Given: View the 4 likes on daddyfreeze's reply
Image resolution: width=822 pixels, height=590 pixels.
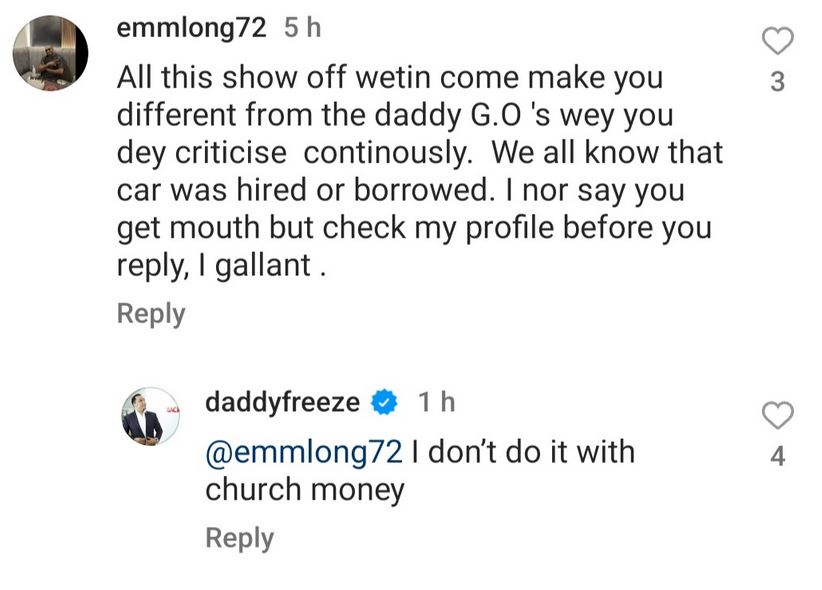Looking at the screenshot, I should point(777,457).
